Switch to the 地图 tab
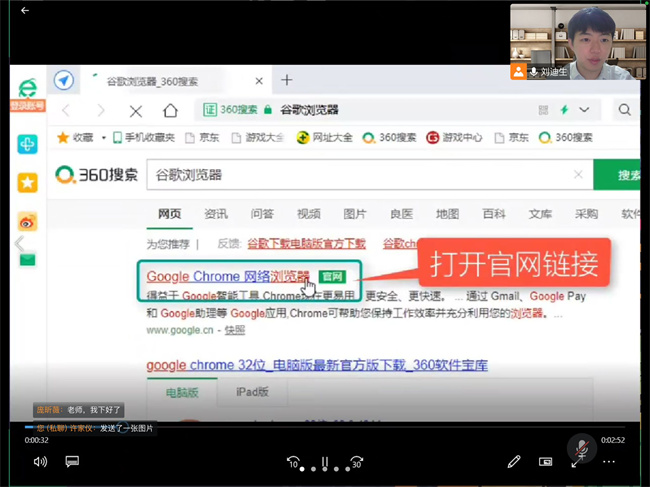This screenshot has width=650, height=487. [x=447, y=214]
